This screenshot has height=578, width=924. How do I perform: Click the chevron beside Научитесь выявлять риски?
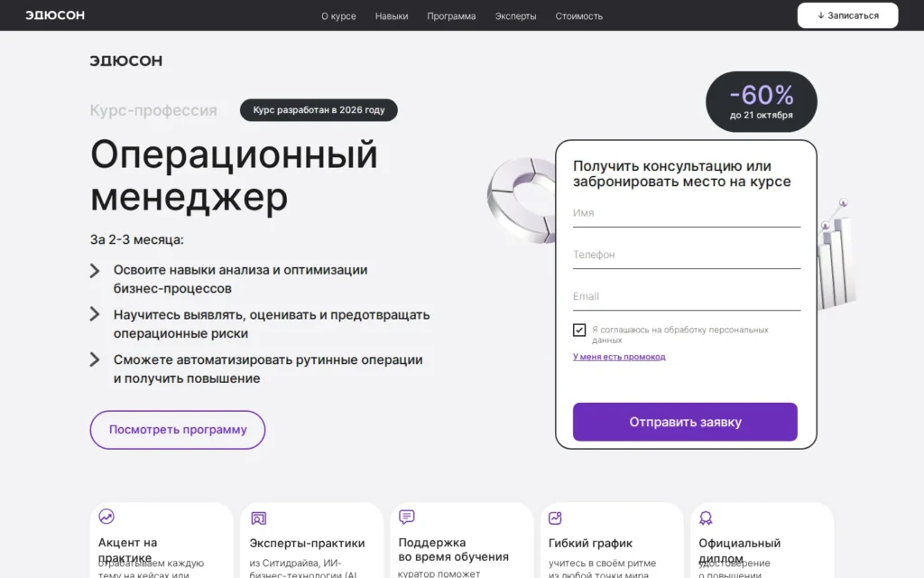94,313
